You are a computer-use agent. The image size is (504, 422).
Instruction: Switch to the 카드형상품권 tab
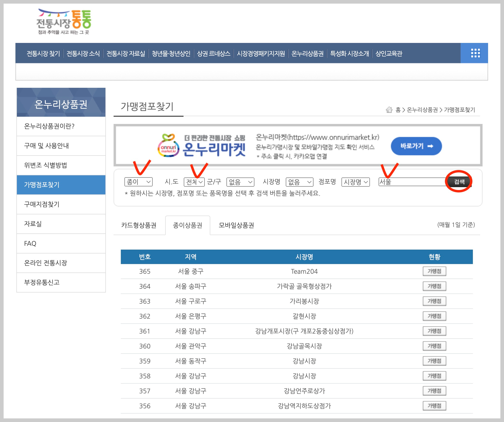139,225
